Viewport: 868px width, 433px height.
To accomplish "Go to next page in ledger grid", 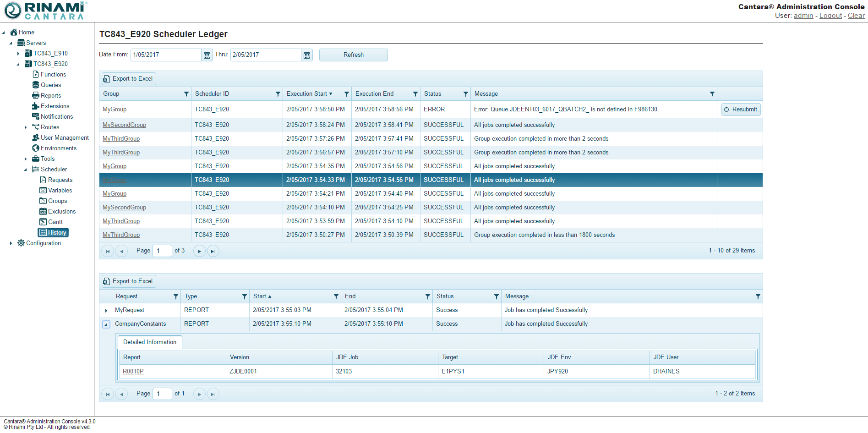I will click(x=199, y=251).
